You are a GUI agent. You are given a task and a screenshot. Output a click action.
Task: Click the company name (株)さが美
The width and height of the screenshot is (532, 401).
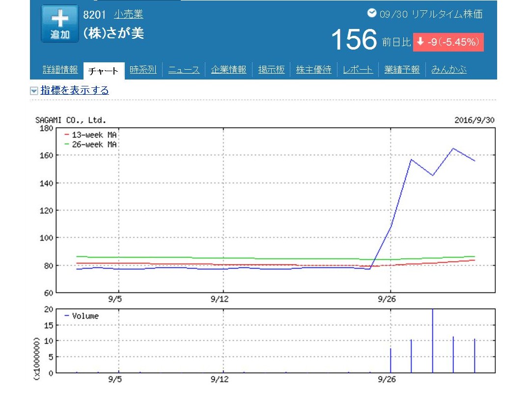coord(113,33)
